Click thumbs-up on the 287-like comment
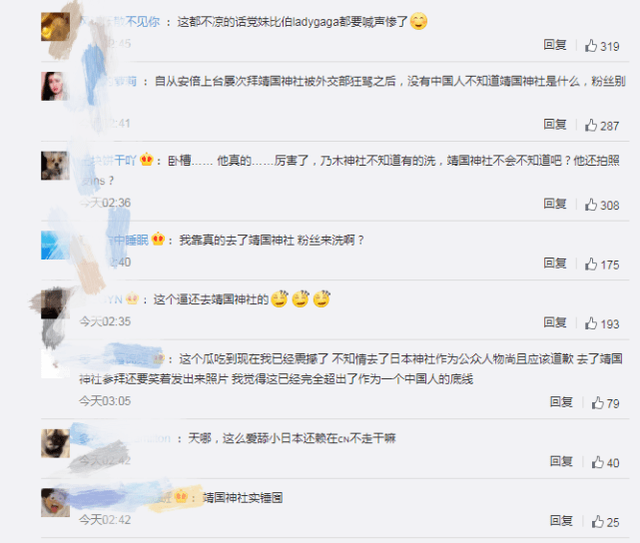This screenshot has height=543, width=640. click(x=591, y=125)
